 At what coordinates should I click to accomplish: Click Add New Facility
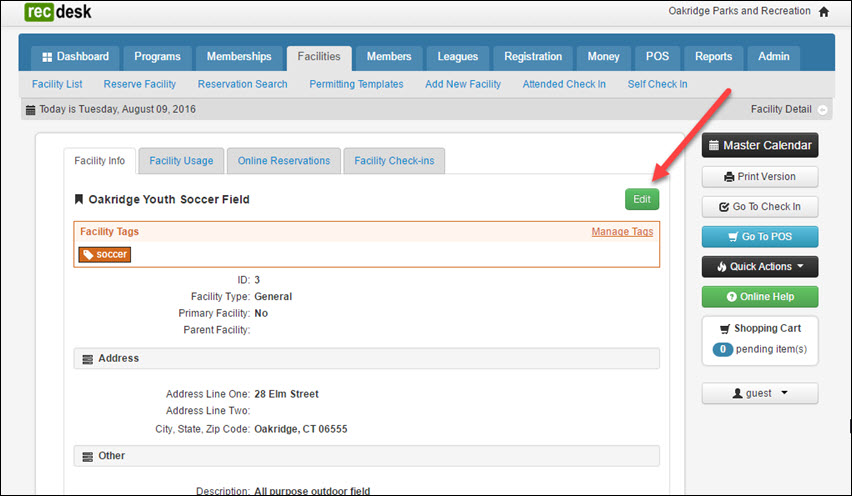[463, 84]
